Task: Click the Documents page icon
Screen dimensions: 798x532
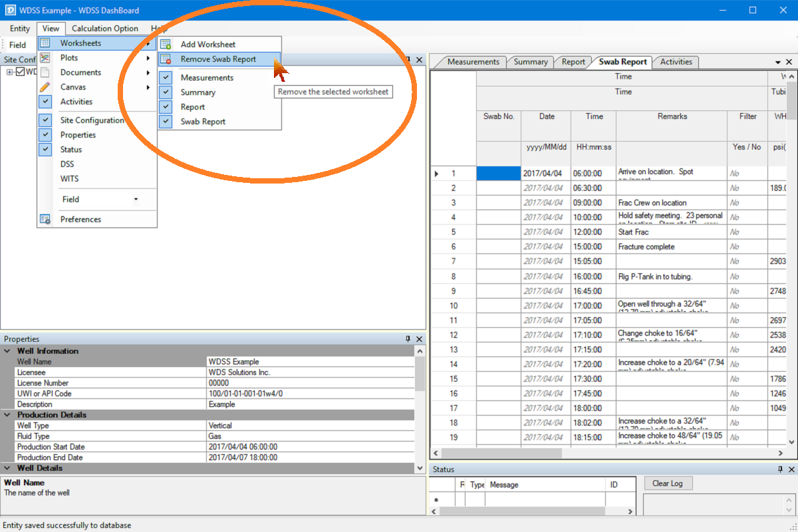Action: pyautogui.click(x=45, y=72)
